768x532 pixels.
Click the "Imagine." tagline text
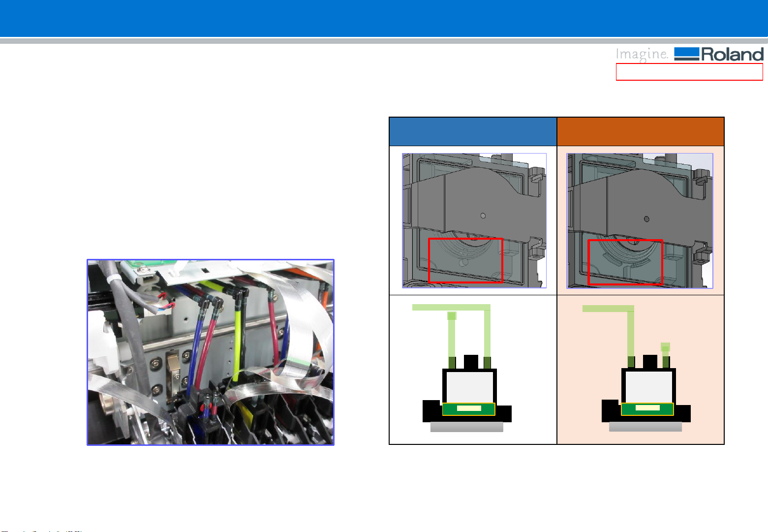point(642,55)
